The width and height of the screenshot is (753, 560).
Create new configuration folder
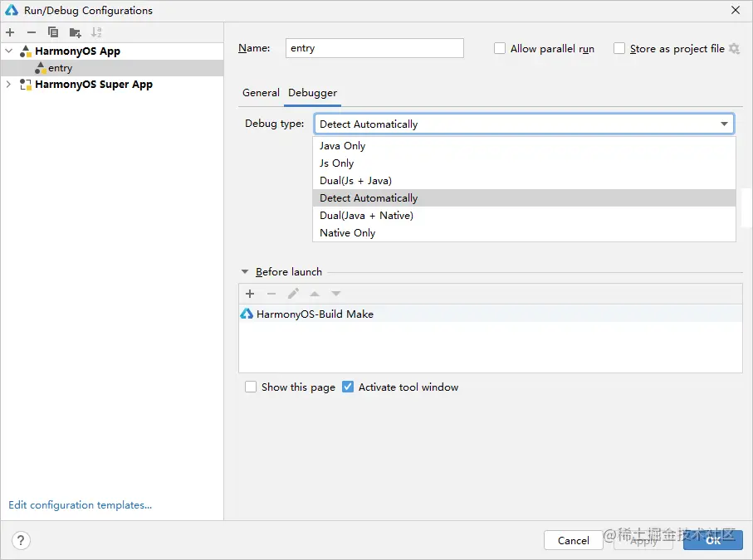[x=75, y=32]
